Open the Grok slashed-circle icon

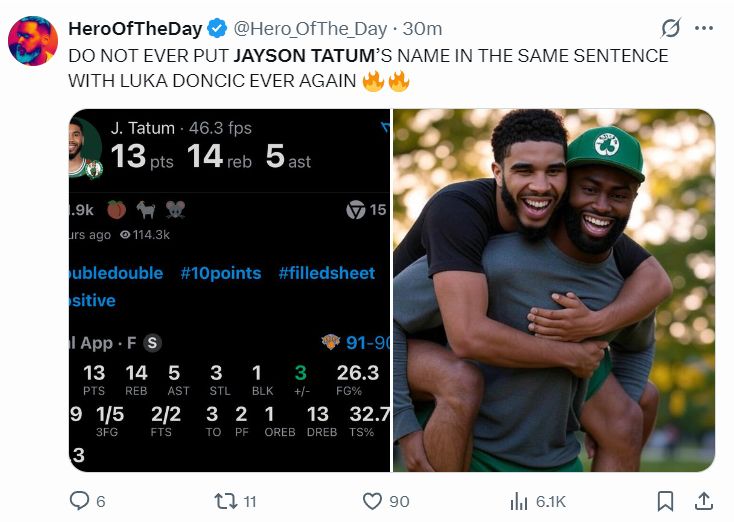670,28
